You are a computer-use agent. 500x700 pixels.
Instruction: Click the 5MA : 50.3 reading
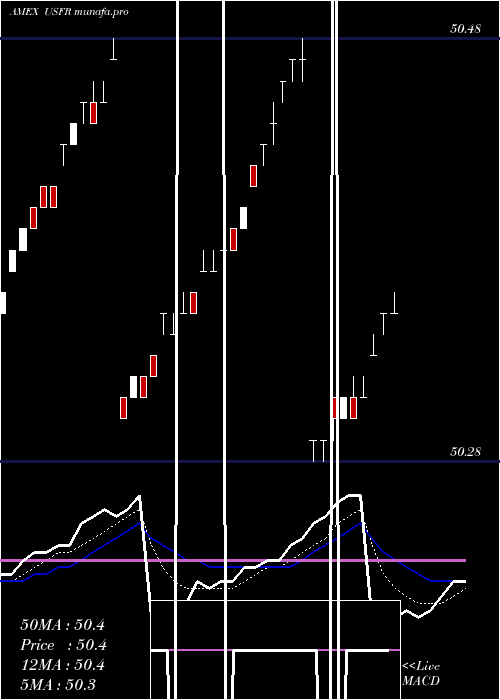point(58,685)
